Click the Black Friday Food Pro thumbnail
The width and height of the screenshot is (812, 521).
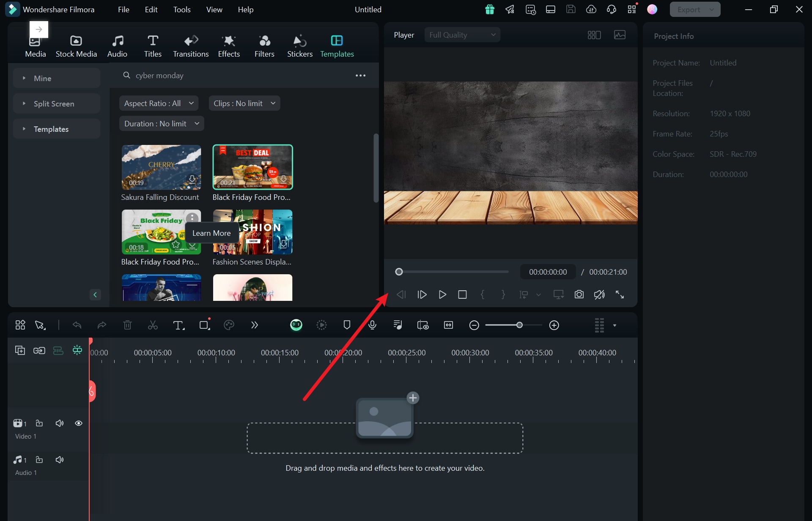(x=252, y=167)
